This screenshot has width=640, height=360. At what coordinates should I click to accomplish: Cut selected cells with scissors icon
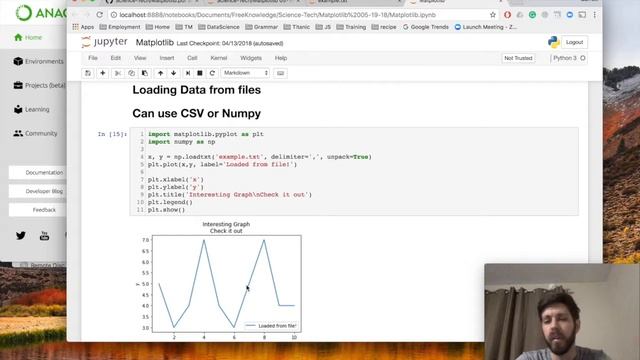(x=118, y=73)
